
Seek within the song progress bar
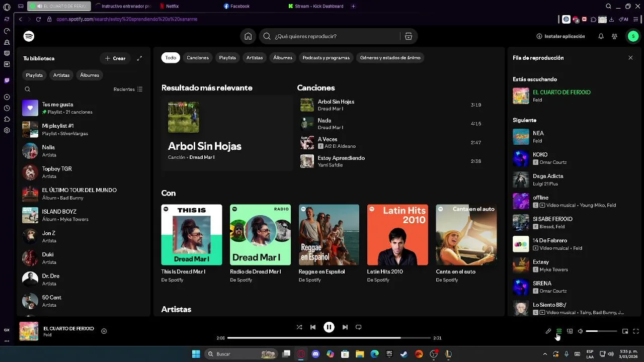tap(329, 338)
